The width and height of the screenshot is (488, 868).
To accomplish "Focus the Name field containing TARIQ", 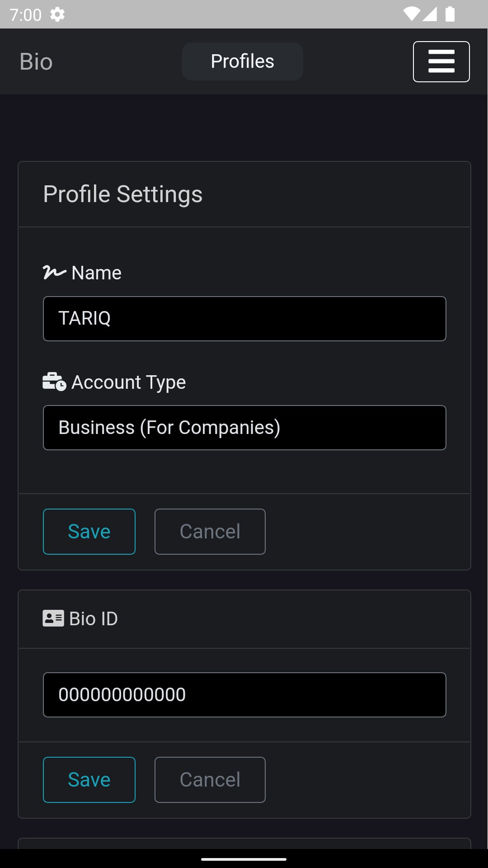I will coord(244,319).
